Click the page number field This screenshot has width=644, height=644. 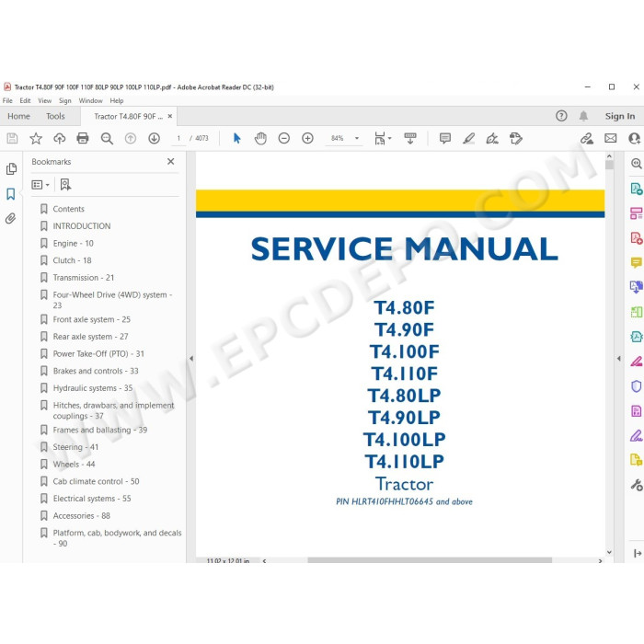178,138
